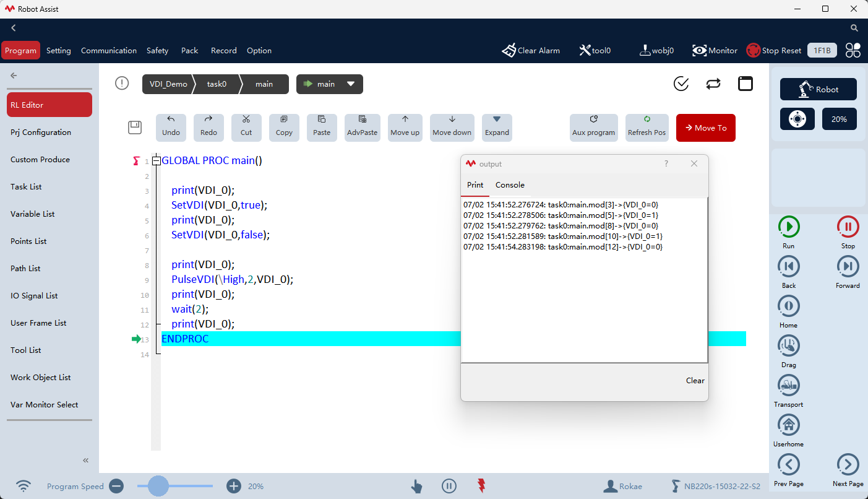
Task: Click the syntax check circle checkmark icon
Action: tap(681, 84)
